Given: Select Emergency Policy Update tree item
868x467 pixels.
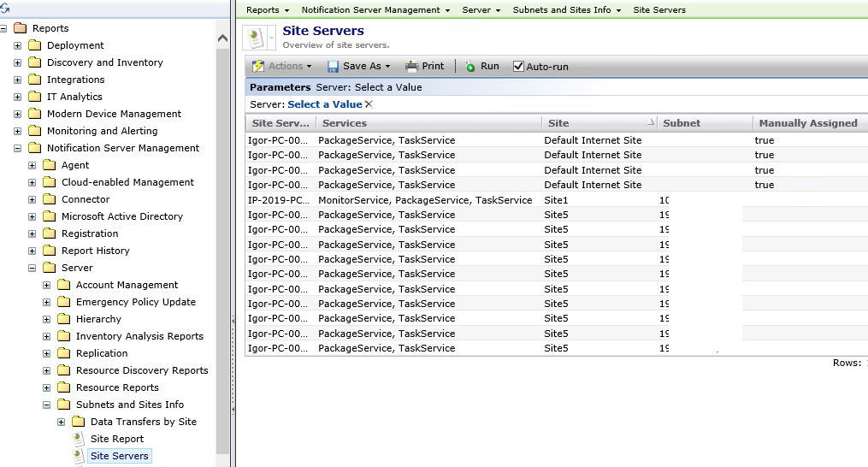Looking at the screenshot, I should pos(136,302).
